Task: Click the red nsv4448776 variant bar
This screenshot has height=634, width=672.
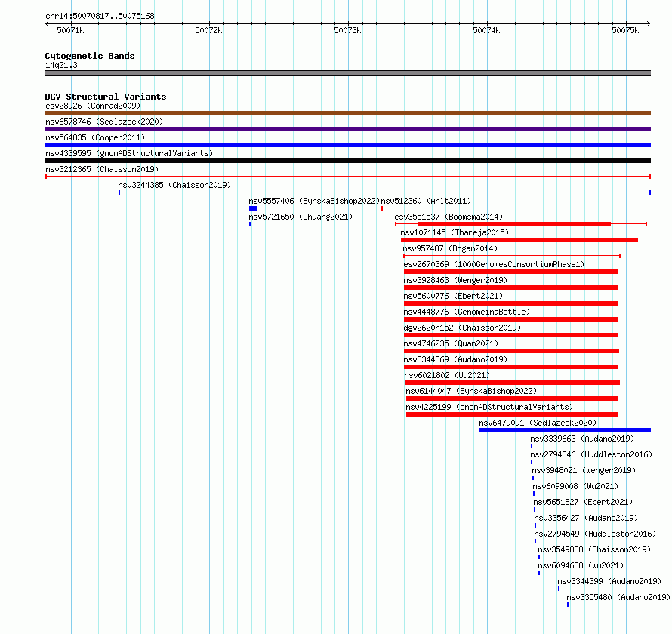Action: 511,319
